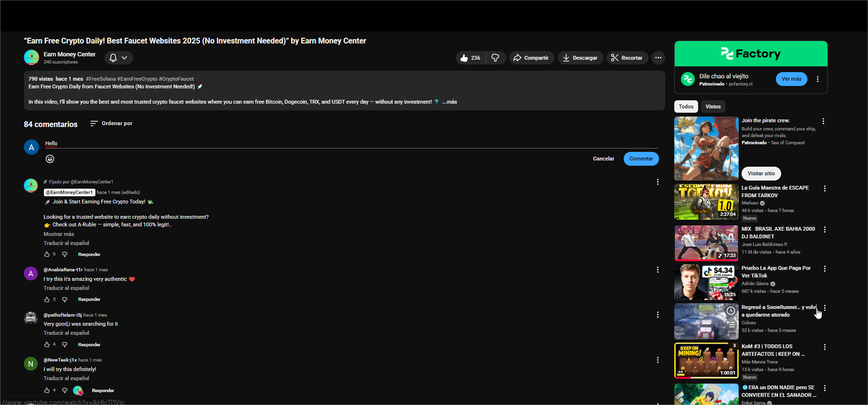Like the video with 236 likes
This screenshot has height=405, width=868.
pos(471,58)
